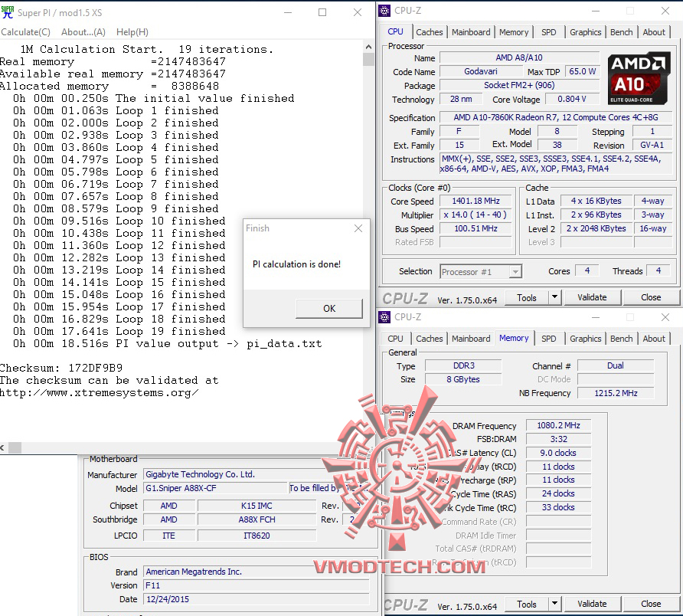Switch to CPU tab in lower CPU-Z window
Image resolution: width=683 pixels, height=616 pixels.
[395, 339]
